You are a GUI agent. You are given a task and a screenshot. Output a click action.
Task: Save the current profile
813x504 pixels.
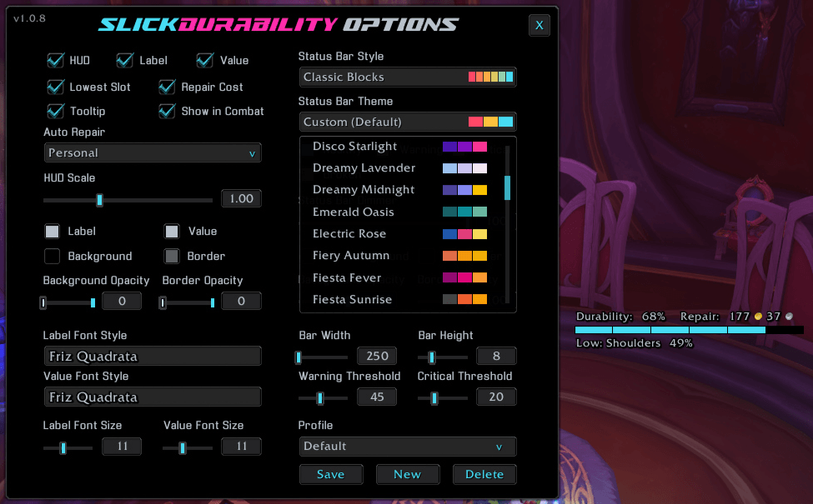(x=331, y=474)
